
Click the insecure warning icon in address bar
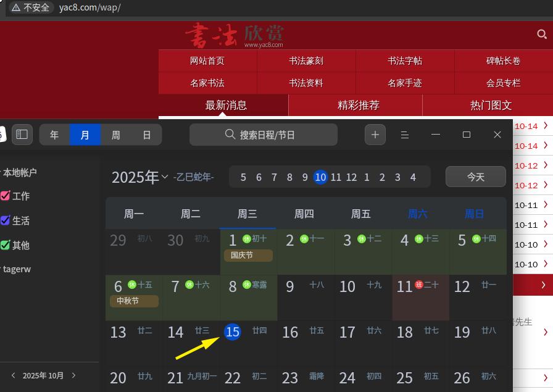16,7
